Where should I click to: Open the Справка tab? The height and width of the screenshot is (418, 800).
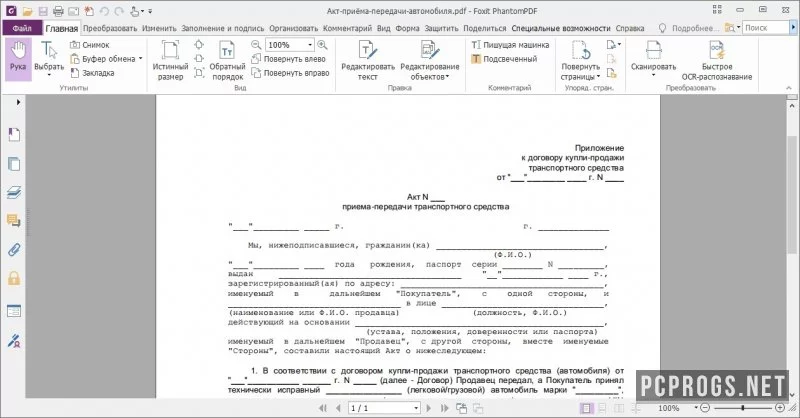(x=630, y=28)
